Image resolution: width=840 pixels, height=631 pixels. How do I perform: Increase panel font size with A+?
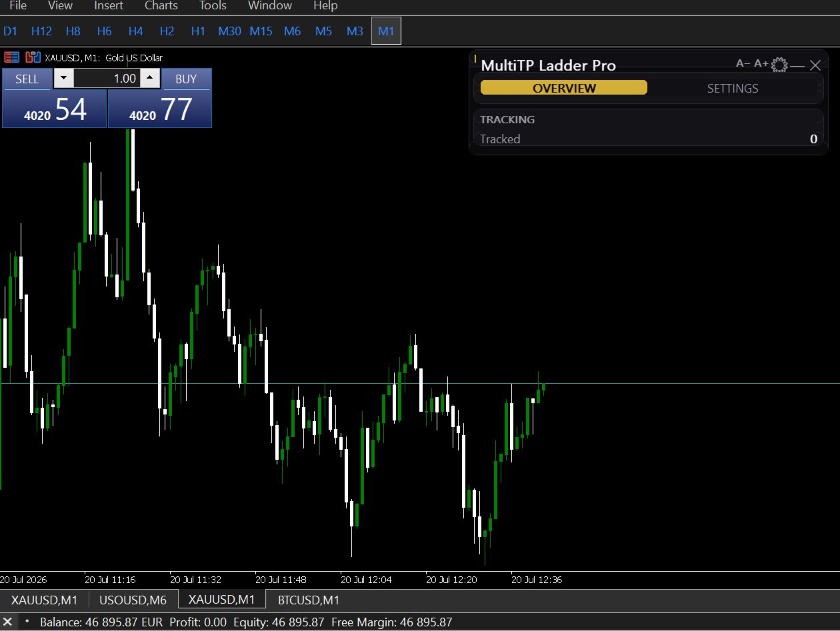(761, 63)
